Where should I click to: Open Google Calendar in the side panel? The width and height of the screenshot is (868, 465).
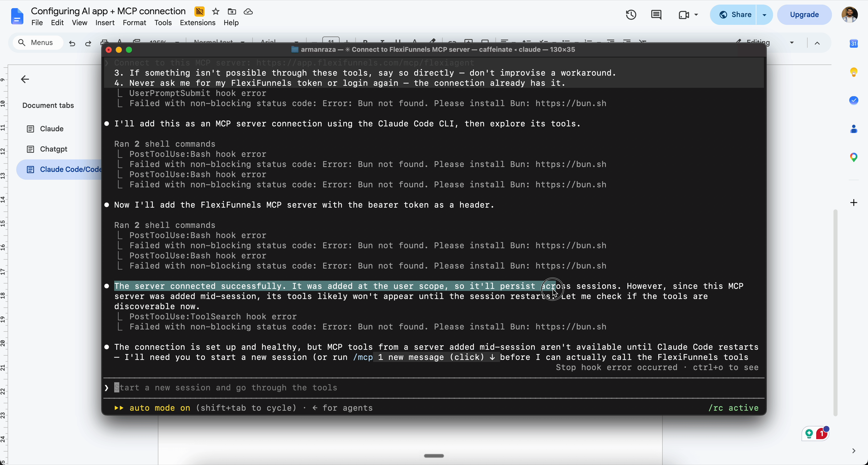coord(854,43)
